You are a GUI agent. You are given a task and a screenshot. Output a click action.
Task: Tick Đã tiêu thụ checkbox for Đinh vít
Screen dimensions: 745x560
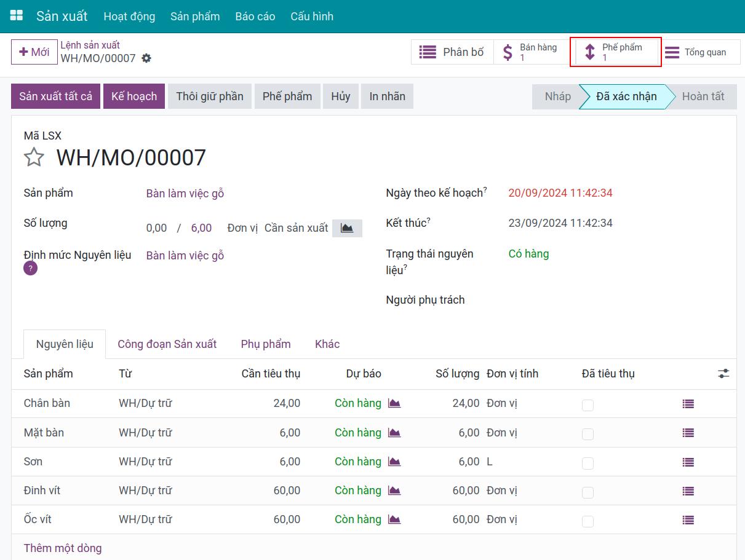(x=588, y=492)
